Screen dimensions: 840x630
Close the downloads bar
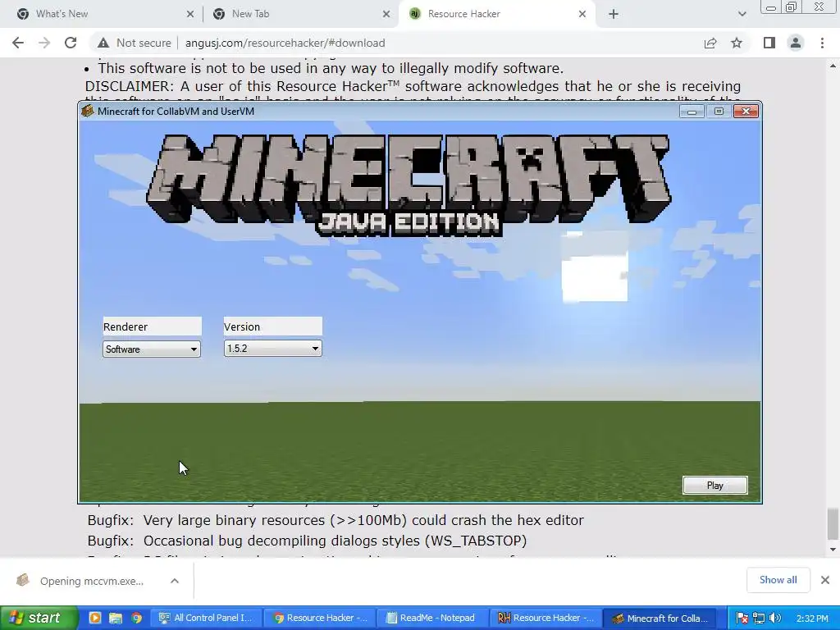825,580
